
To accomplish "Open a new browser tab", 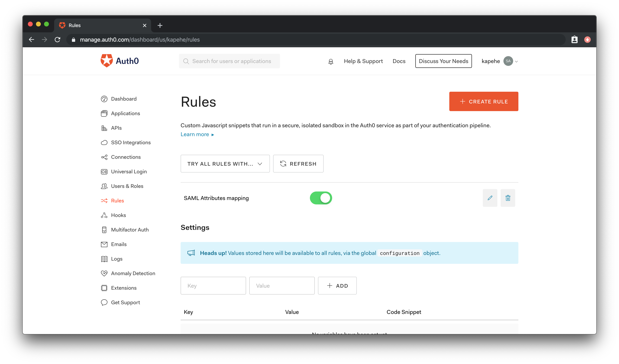I will 160,25.
